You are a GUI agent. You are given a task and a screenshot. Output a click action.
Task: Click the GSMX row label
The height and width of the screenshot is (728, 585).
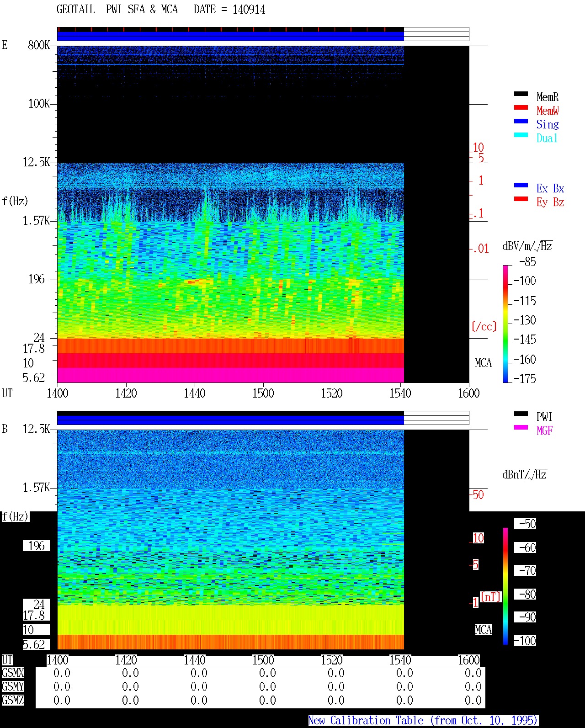13,673
